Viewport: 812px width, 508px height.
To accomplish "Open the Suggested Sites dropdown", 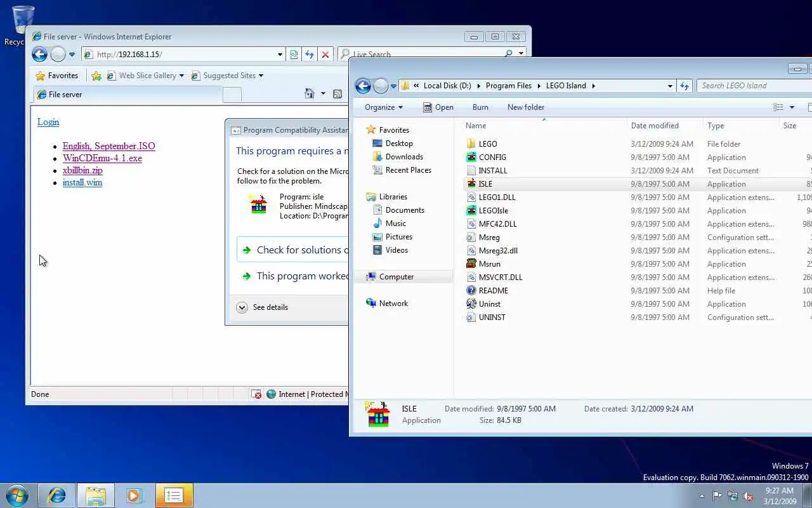I will coord(261,76).
